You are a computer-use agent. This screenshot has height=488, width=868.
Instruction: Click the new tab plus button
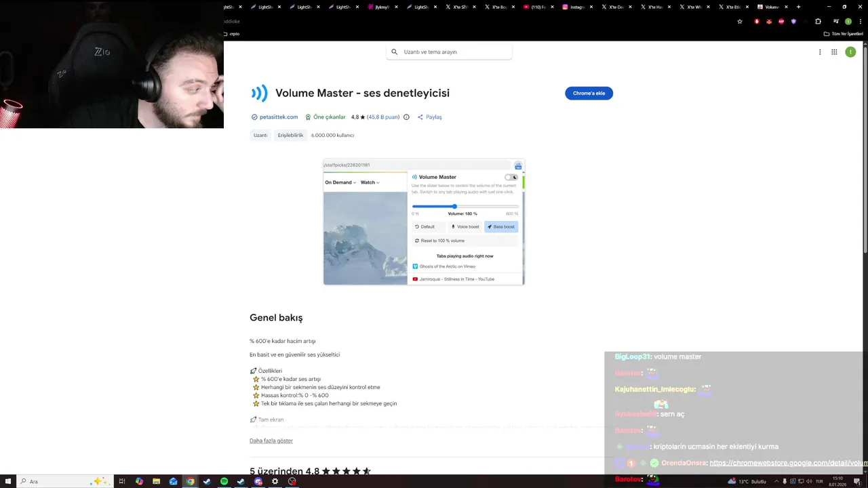coord(798,7)
